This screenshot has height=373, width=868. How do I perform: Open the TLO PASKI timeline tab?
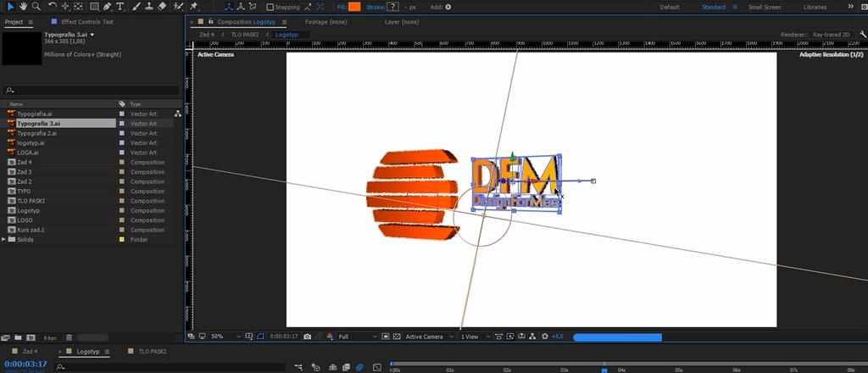point(153,352)
